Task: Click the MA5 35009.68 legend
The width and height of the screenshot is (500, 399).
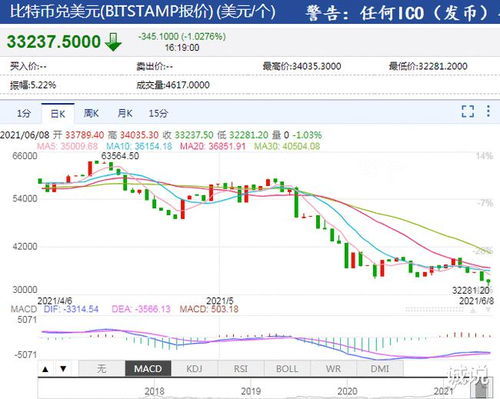Action: pyautogui.click(x=67, y=146)
